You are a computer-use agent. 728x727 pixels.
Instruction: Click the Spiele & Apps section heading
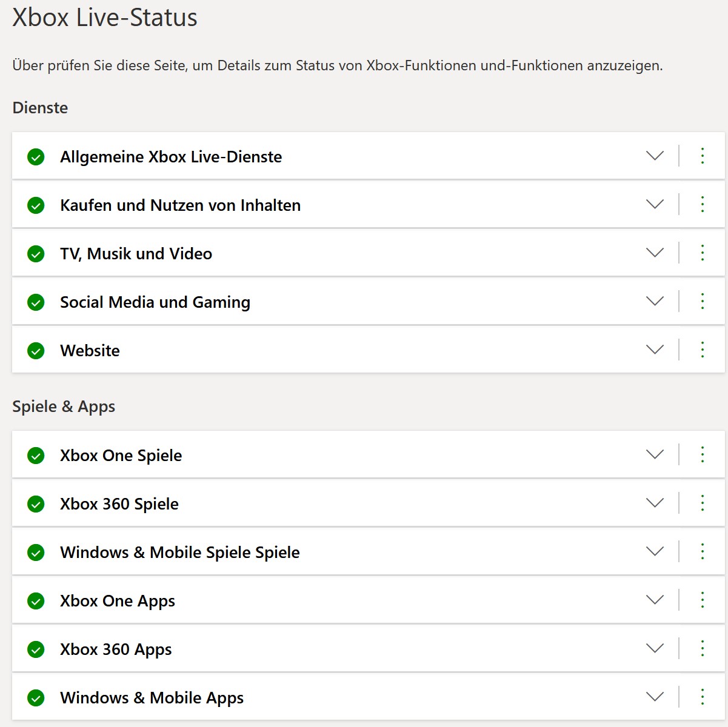click(x=64, y=407)
